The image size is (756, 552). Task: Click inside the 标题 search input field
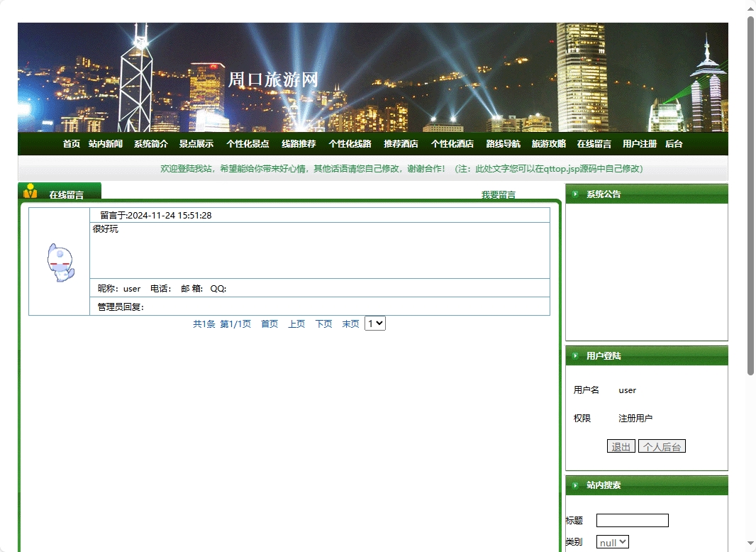[x=631, y=520]
